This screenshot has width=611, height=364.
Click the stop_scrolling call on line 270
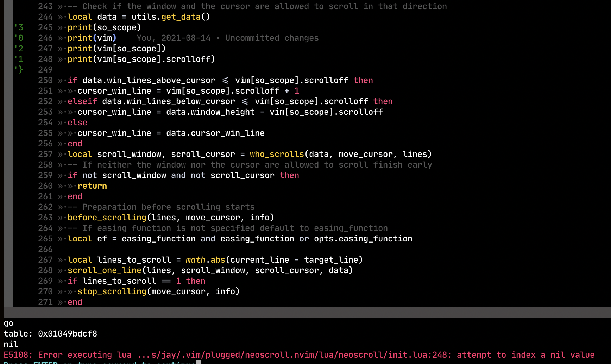112,291
